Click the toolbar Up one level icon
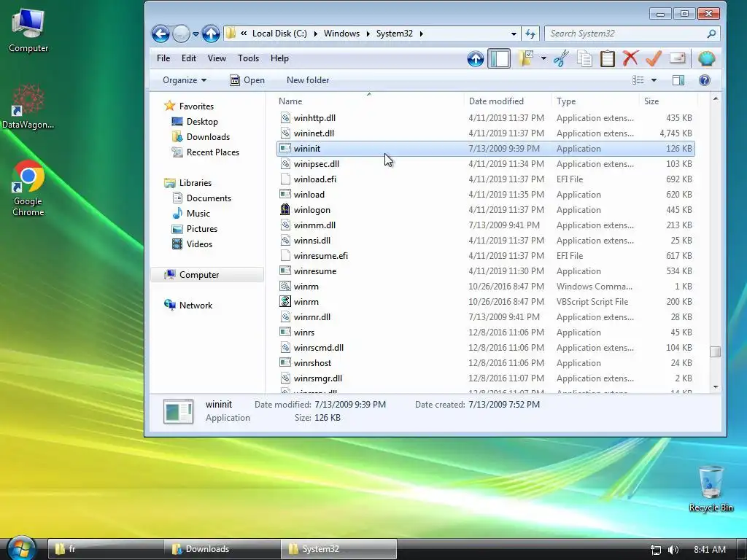Image resolution: width=747 pixels, height=560 pixels. click(476, 58)
